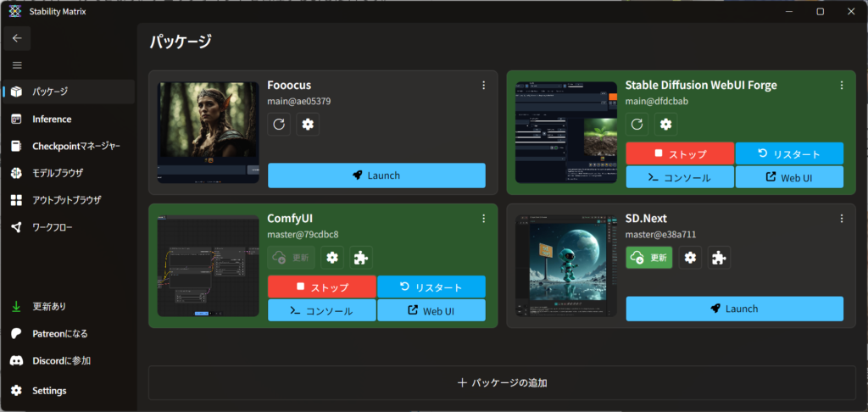Screen dimensions: 868x412
Task: Toggle the hamburger sidebar menu
Action: coord(17,65)
